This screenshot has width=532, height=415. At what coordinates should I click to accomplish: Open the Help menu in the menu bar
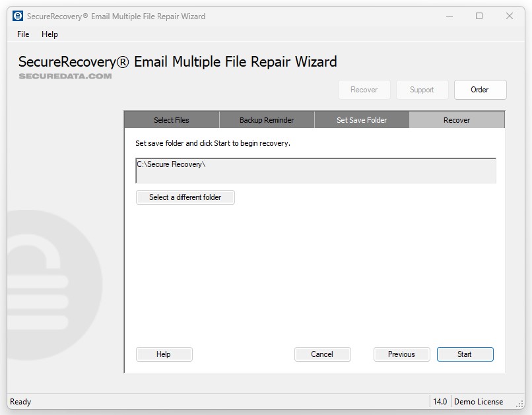(50, 34)
